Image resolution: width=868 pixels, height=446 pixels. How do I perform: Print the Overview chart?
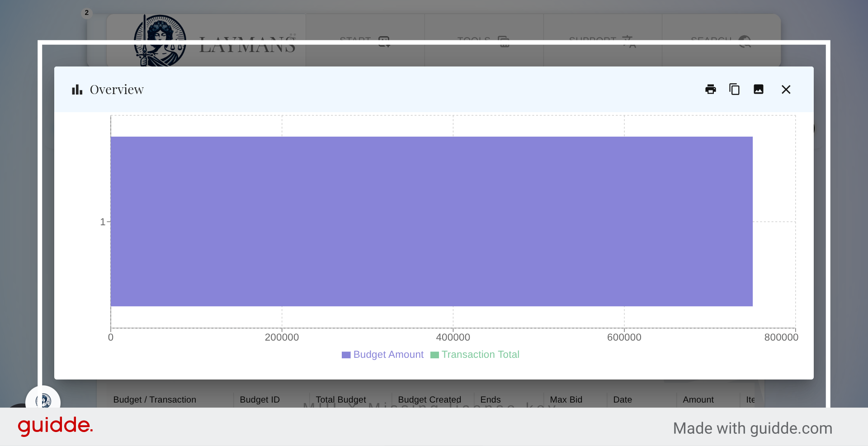click(x=710, y=89)
